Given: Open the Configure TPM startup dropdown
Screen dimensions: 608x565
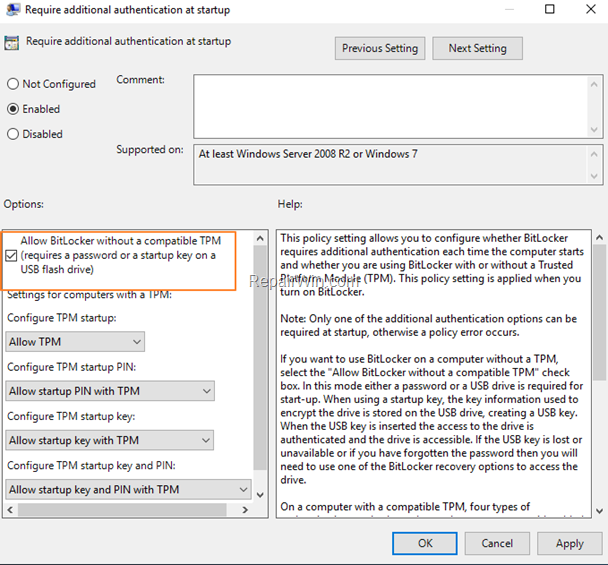Looking at the screenshot, I should pos(75,342).
